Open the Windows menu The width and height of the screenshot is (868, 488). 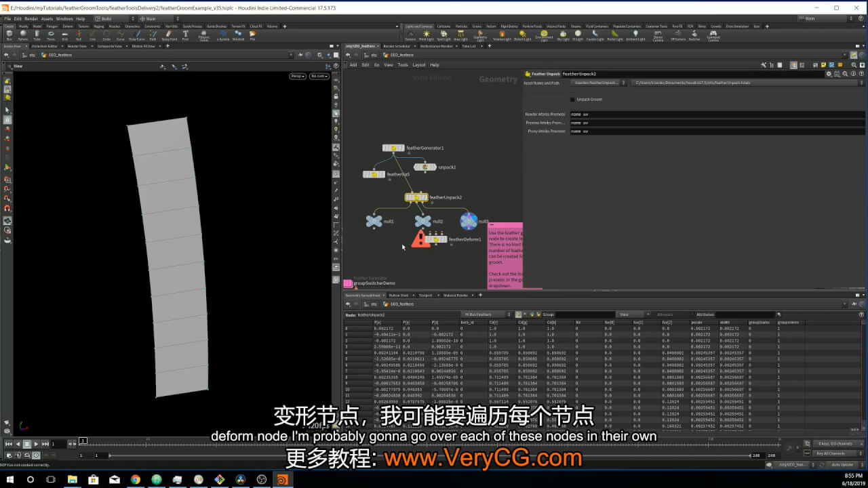pos(64,19)
